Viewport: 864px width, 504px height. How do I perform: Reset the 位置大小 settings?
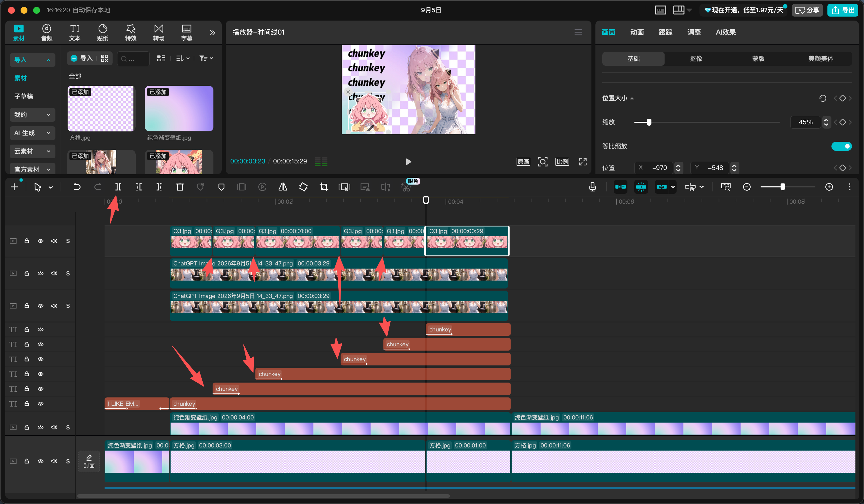pyautogui.click(x=823, y=98)
